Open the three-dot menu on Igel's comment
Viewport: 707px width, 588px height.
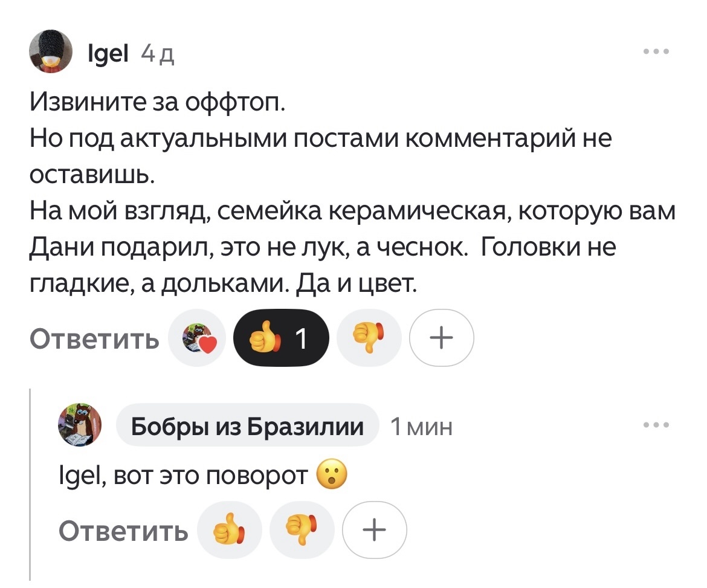[x=656, y=51]
